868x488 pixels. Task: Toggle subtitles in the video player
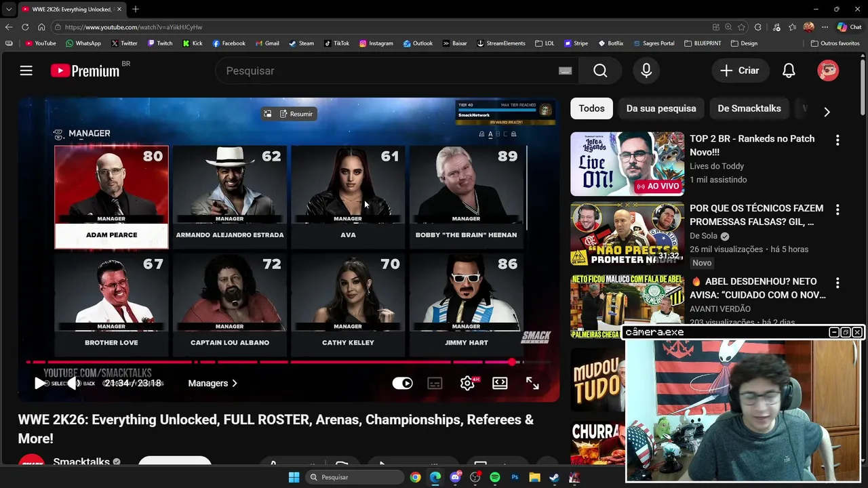[x=435, y=383]
